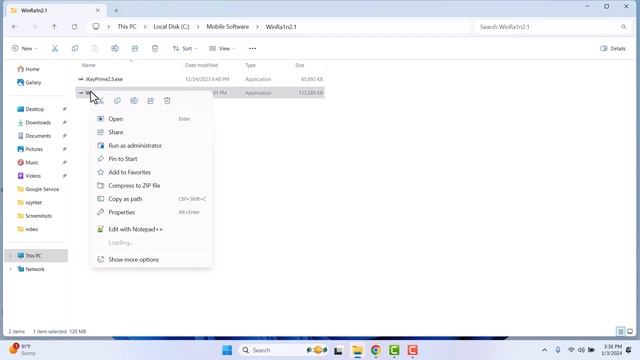Refresh the current folder view

click(x=74, y=27)
